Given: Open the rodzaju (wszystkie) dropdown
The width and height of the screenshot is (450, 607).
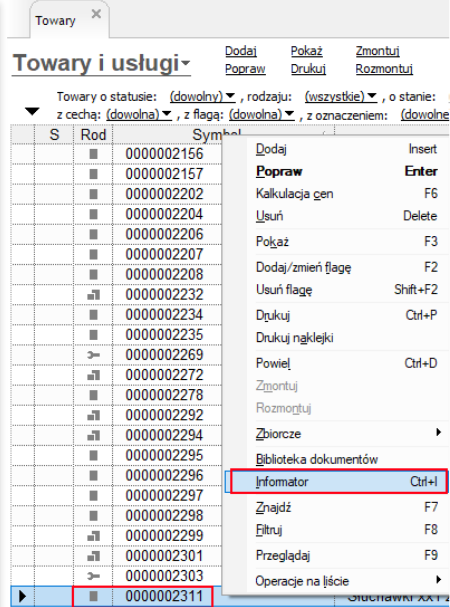Looking at the screenshot, I should coord(341,96).
